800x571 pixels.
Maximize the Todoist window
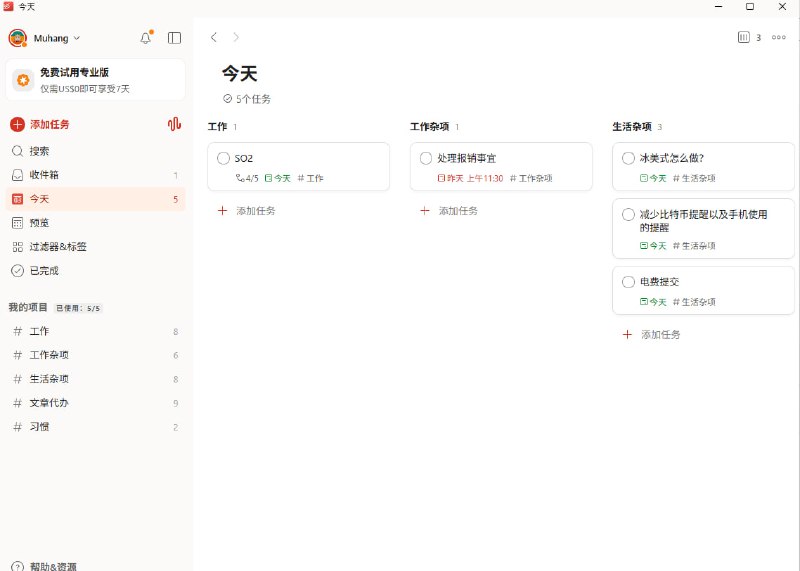[750, 6]
